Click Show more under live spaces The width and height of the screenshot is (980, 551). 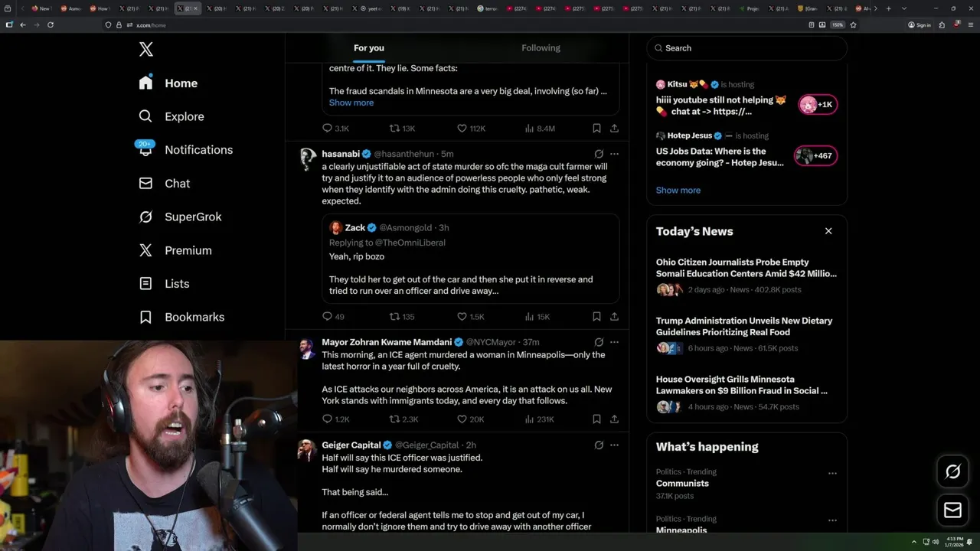[678, 191]
